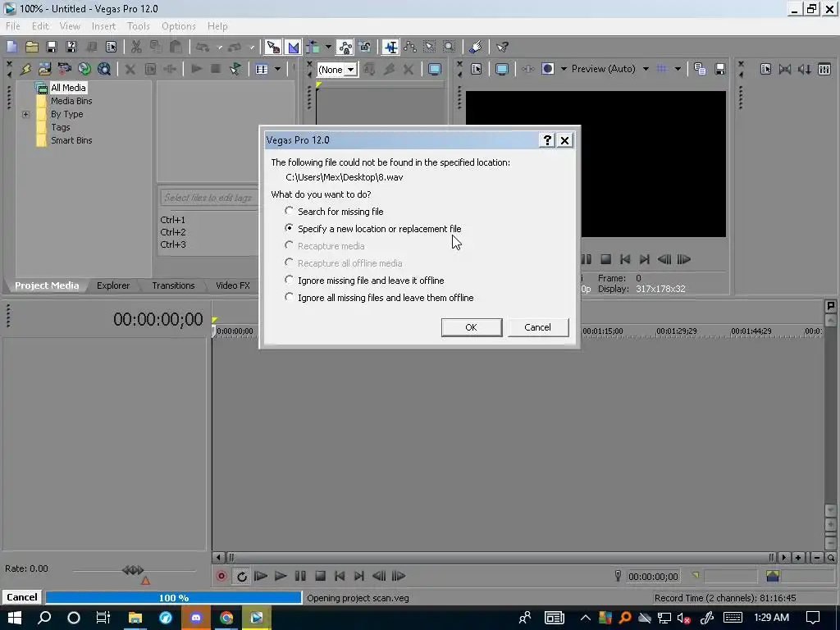Click Save Snapshot to File icon

[719, 69]
